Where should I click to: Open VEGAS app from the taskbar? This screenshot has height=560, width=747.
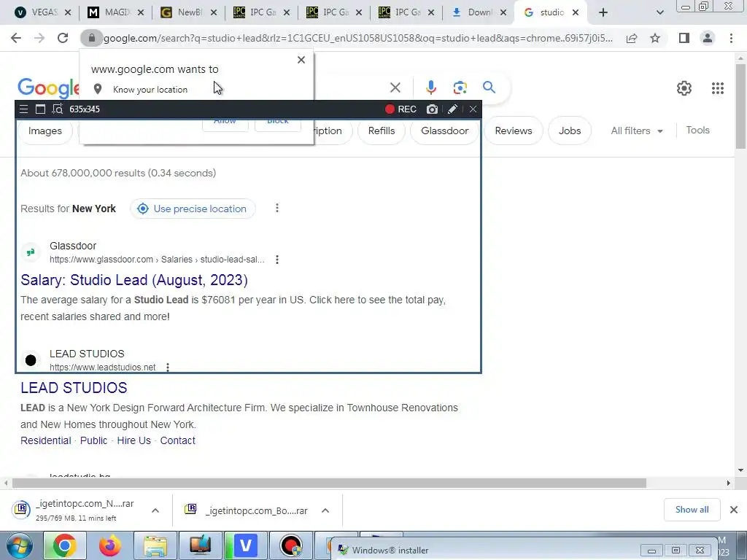pyautogui.click(x=246, y=545)
